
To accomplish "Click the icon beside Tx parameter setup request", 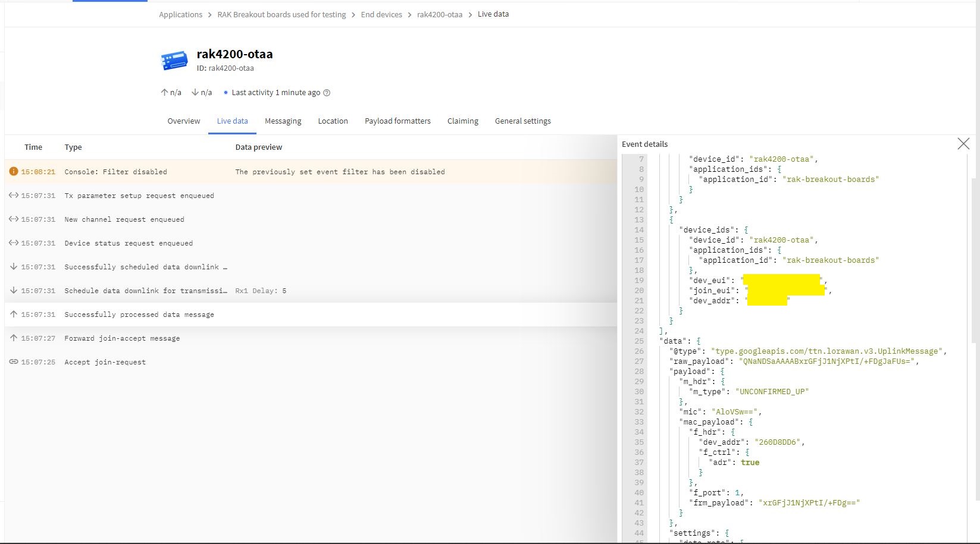I will [13, 196].
